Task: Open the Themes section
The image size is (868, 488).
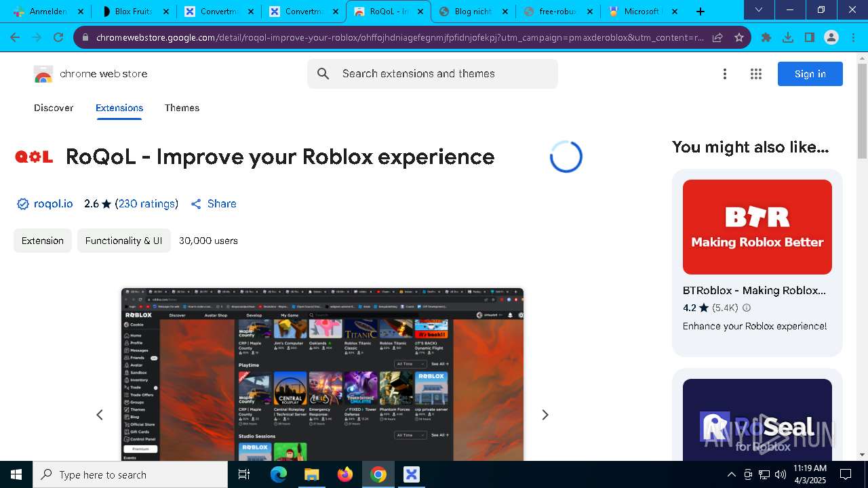Action: pyautogui.click(x=182, y=108)
